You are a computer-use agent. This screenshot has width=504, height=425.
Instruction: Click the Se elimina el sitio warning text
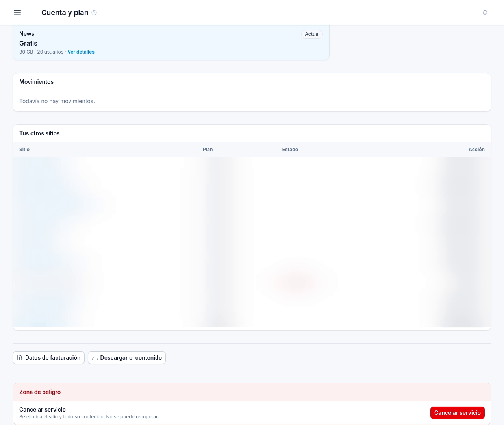(89, 417)
